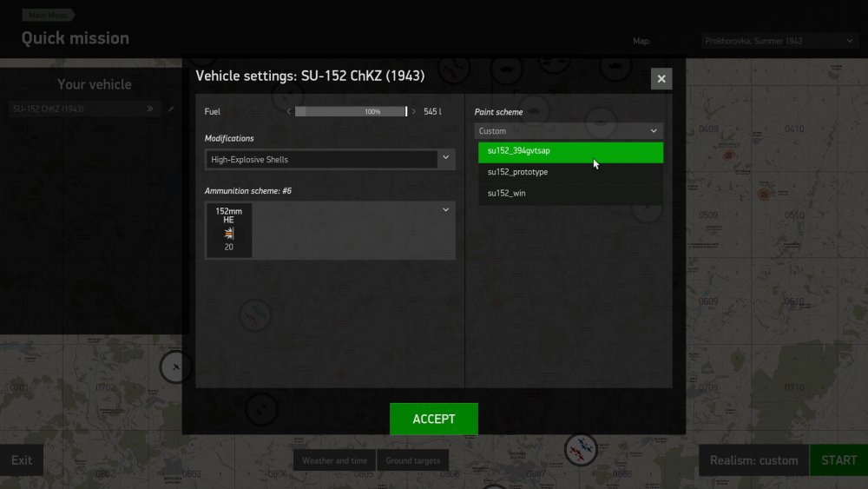Choose su152_win paint scheme
This screenshot has width=868, height=489.
(571, 194)
